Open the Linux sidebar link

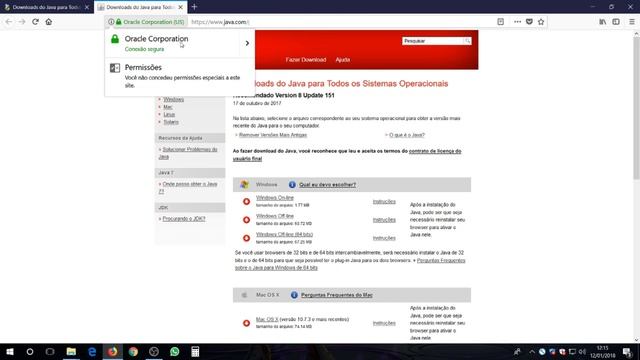169,114
